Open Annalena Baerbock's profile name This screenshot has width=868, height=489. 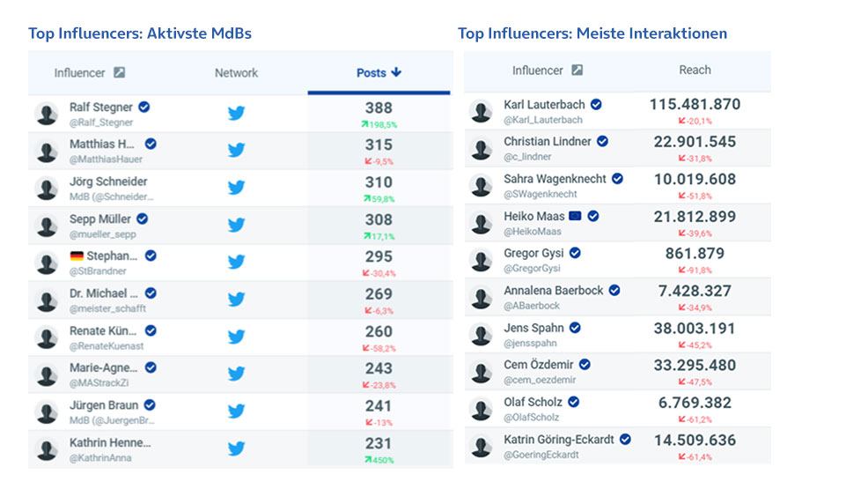pos(553,290)
